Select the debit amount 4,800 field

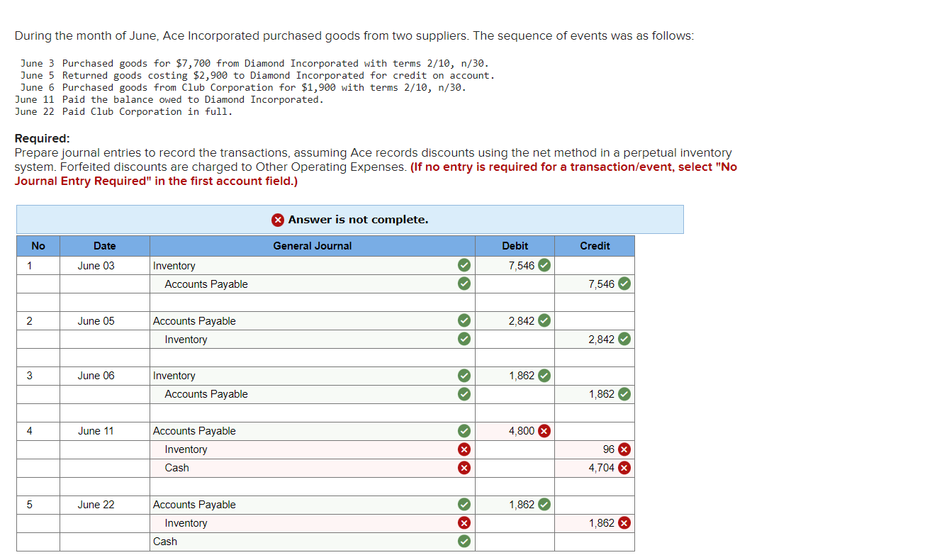point(515,430)
